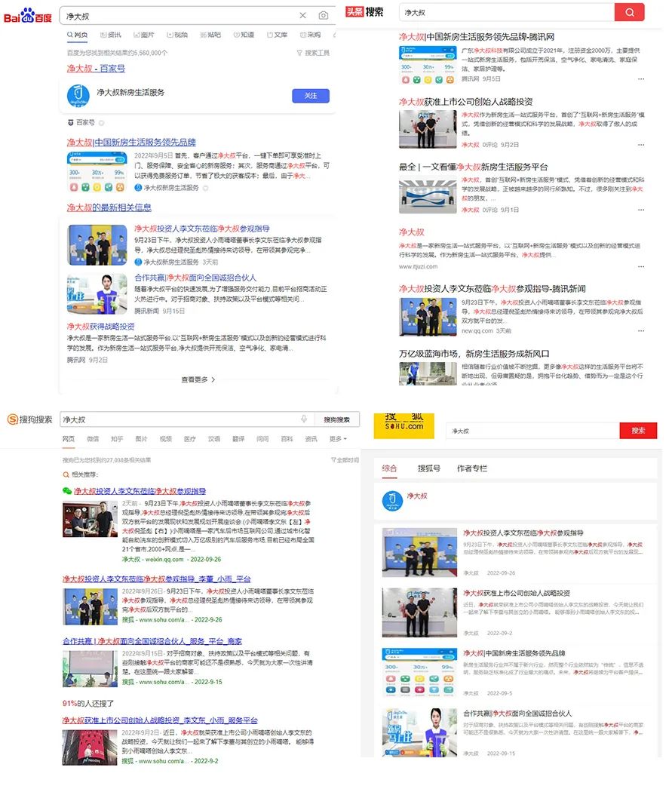Open Baidu 净大叔获得战略投资 link
Image resolution: width=672 pixels, height=792 pixels.
click(100, 327)
